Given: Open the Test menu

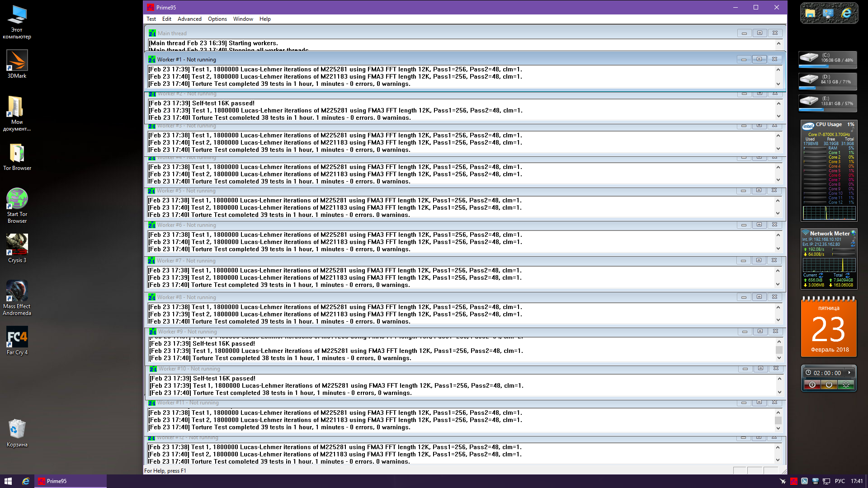Looking at the screenshot, I should click(x=151, y=19).
